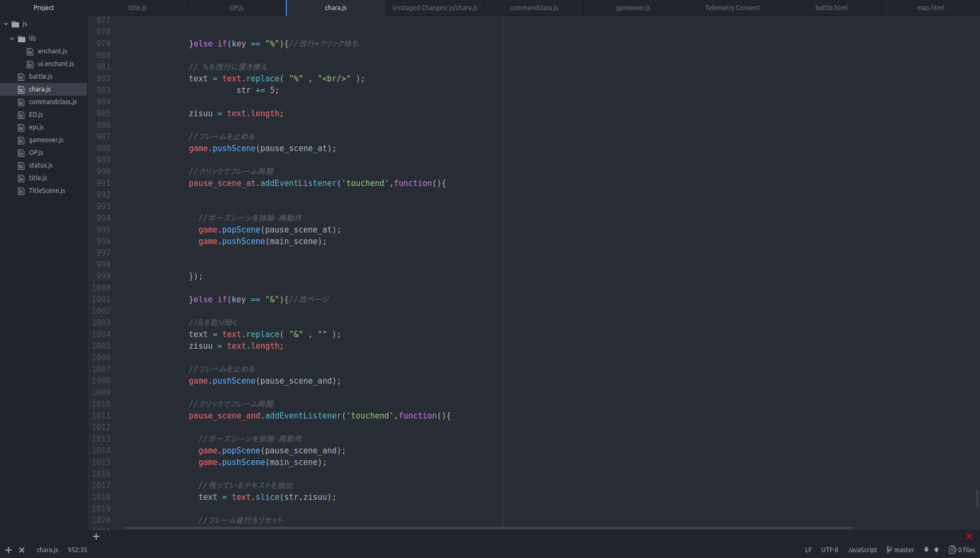
Task: Click the lib folder icon
Action: coord(22,39)
